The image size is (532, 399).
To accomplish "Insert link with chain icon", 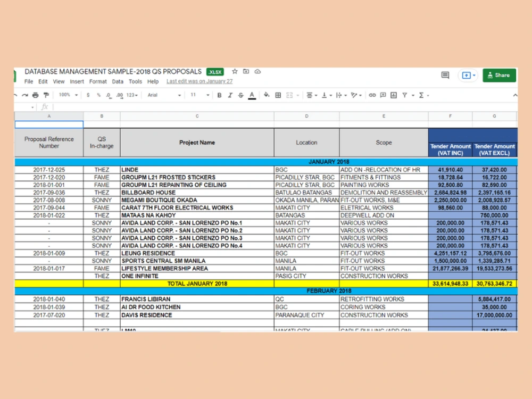I will (372, 95).
